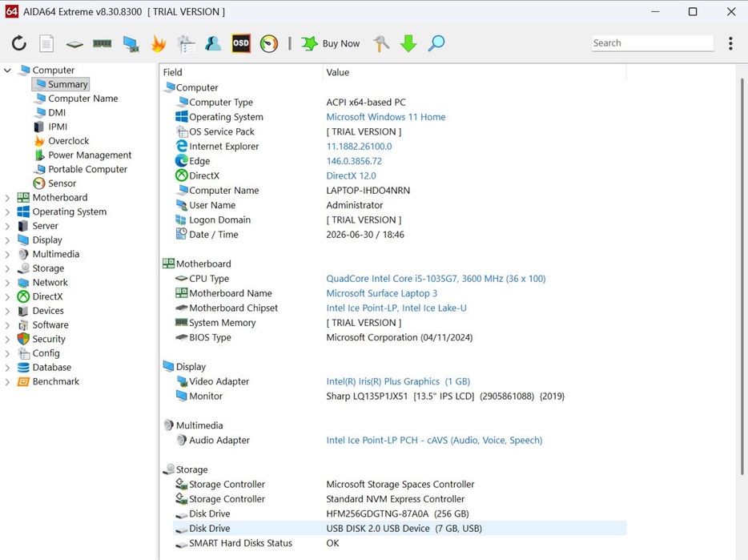
Task: Expand the DirectX tree node
Action: [7, 297]
